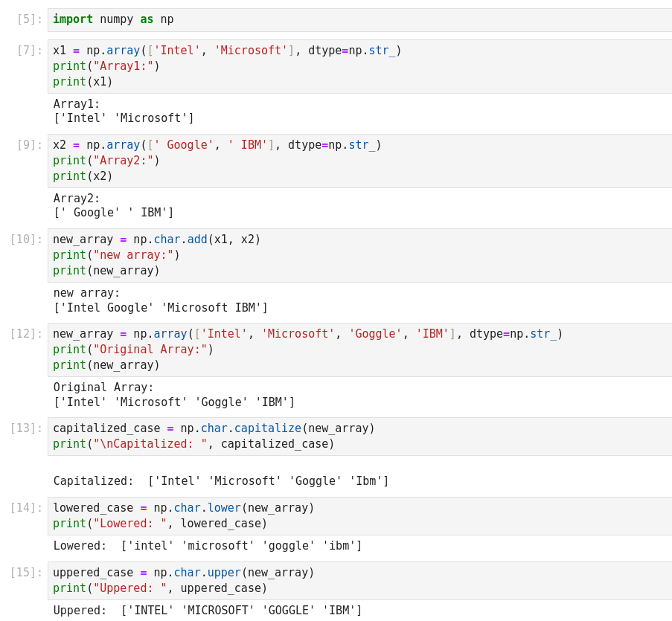Select the cell prompt labeled [5]
Screen dimensions: 672x621
(x=30, y=20)
